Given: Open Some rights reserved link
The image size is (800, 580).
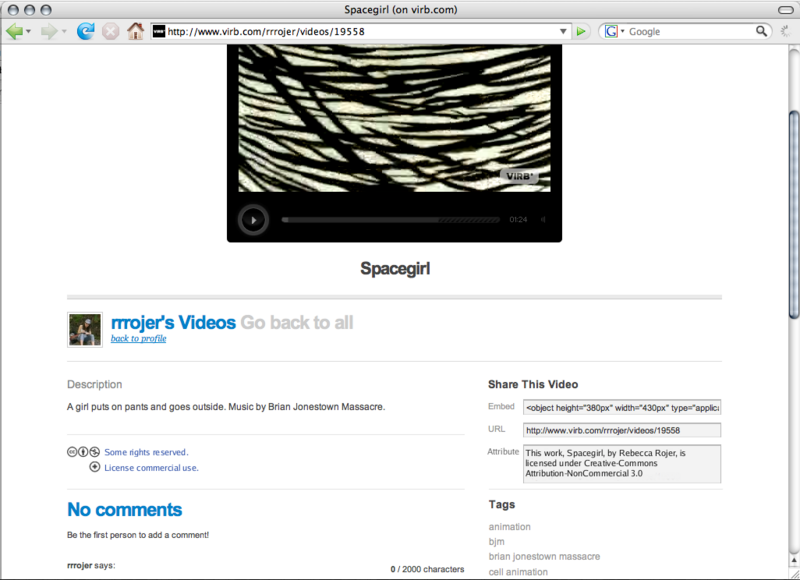Looking at the screenshot, I should point(146,452).
